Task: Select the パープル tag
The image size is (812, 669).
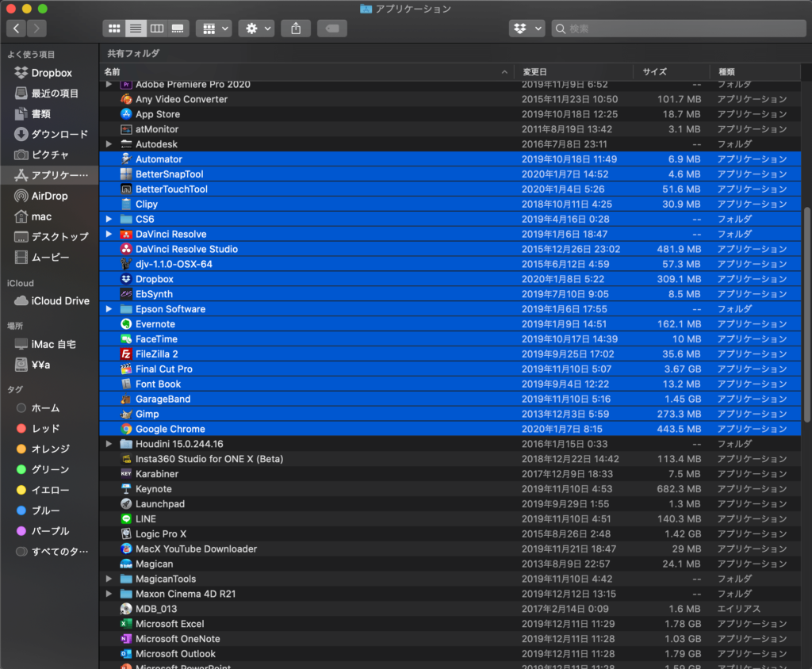Action: tap(50, 531)
